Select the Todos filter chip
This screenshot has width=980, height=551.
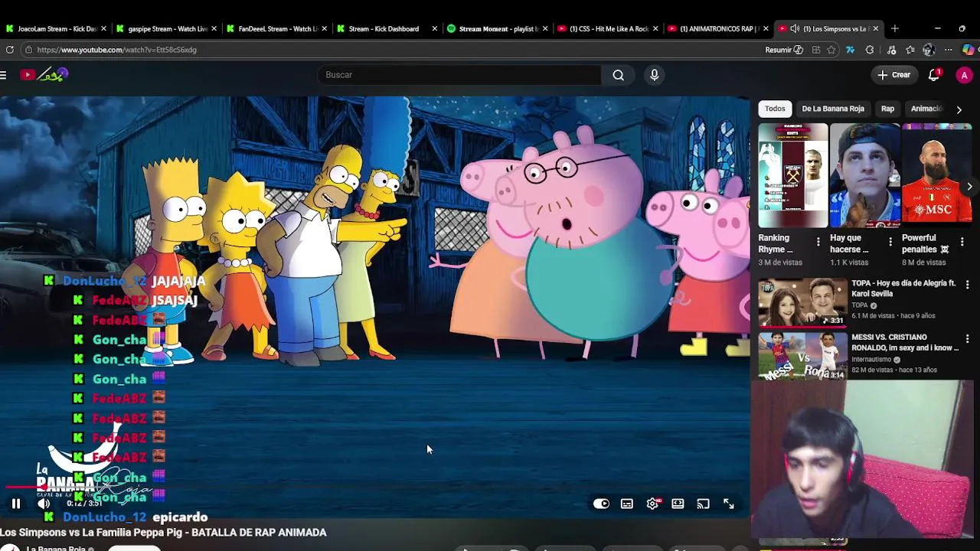[x=775, y=109]
